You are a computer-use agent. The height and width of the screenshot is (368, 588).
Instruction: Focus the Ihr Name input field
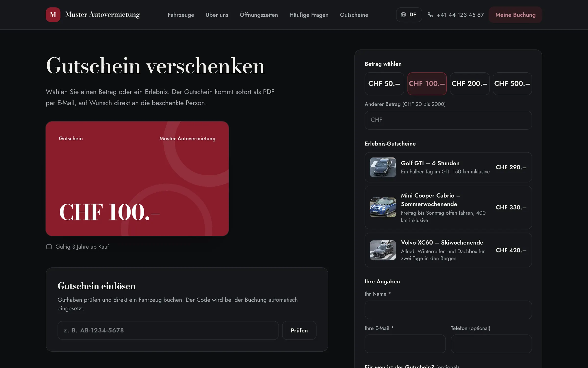[448, 310]
